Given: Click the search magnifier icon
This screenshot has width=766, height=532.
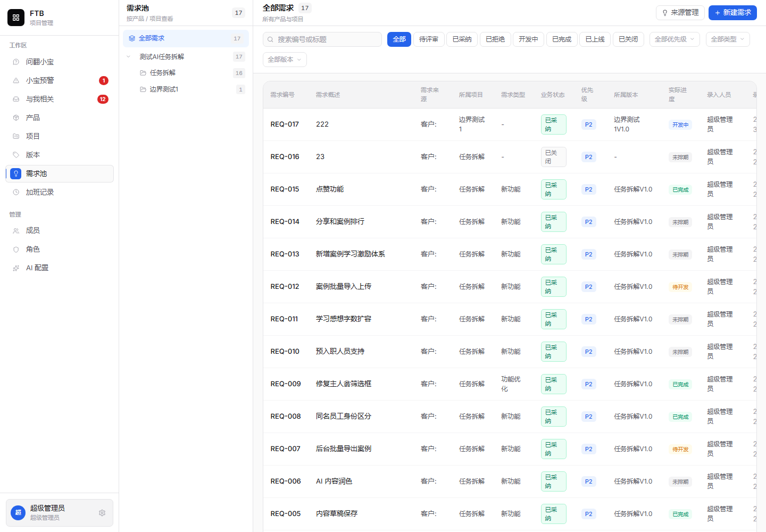Looking at the screenshot, I should click(270, 39).
